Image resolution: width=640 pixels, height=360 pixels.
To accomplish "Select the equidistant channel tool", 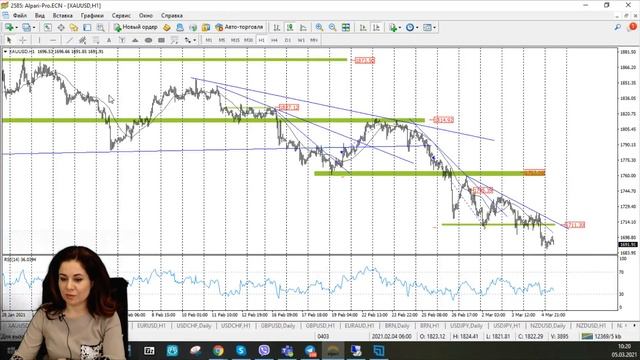I will pos(82,40).
